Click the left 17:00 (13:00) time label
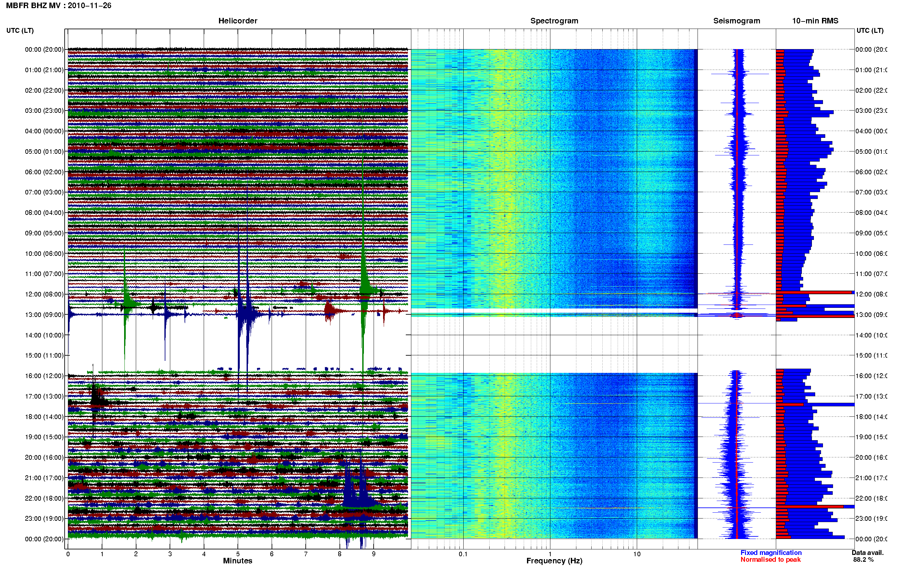Screen dimensions: 924x578 click(x=44, y=396)
